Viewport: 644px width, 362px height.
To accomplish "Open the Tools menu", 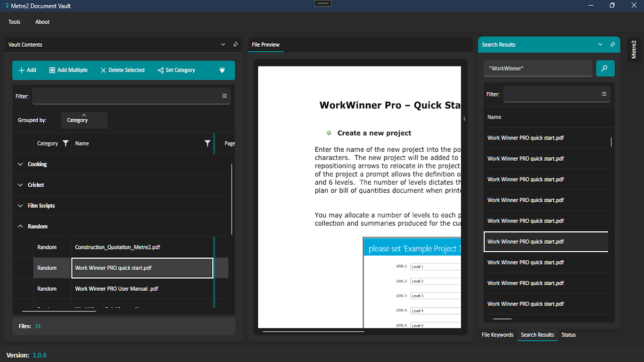I will pyautogui.click(x=14, y=22).
